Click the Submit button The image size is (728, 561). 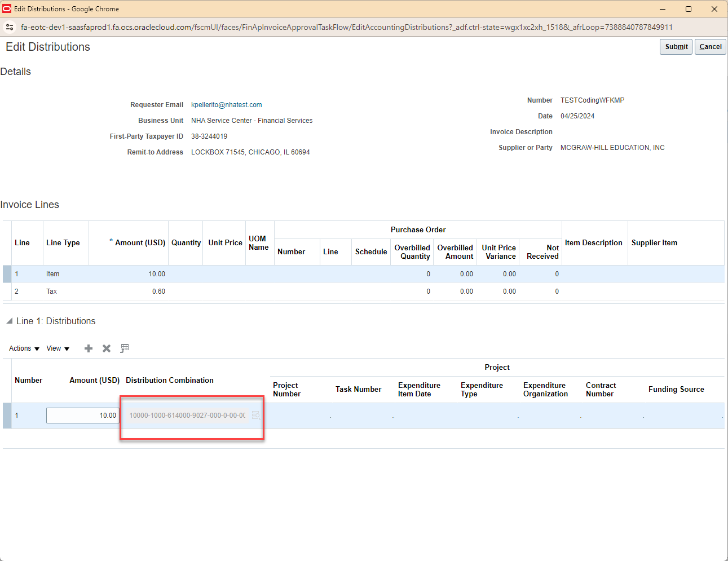tap(676, 47)
